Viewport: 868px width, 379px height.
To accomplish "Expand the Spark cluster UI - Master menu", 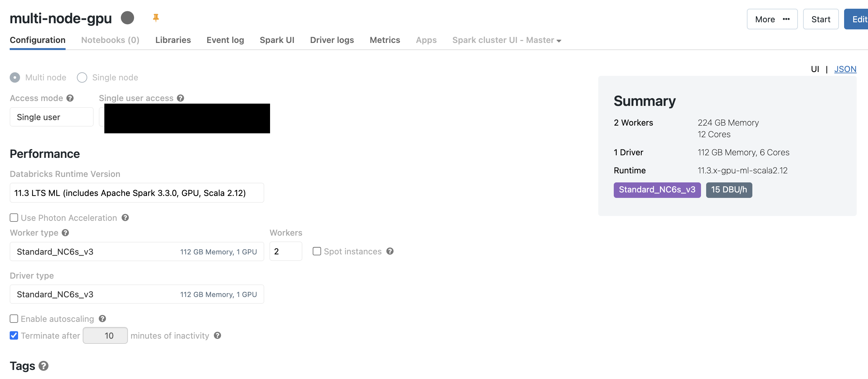I will coord(507,40).
